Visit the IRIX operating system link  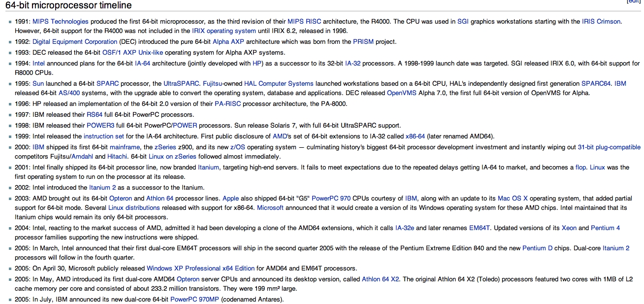coord(224,31)
